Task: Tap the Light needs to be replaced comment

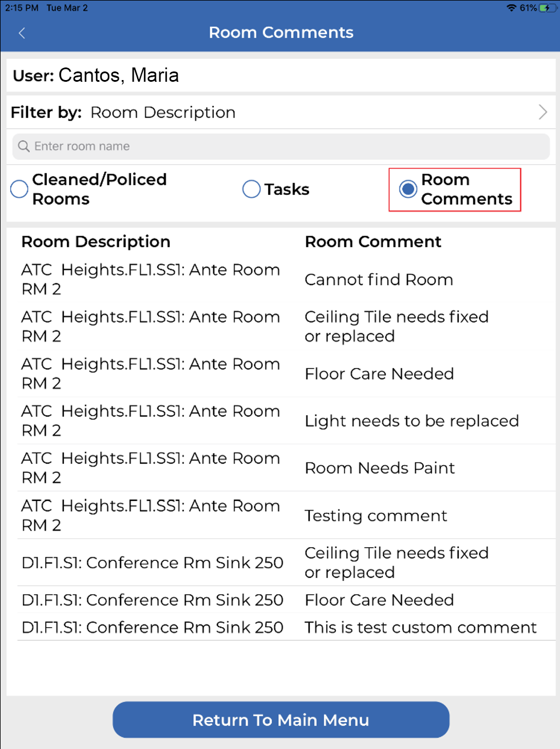Action: (x=411, y=421)
